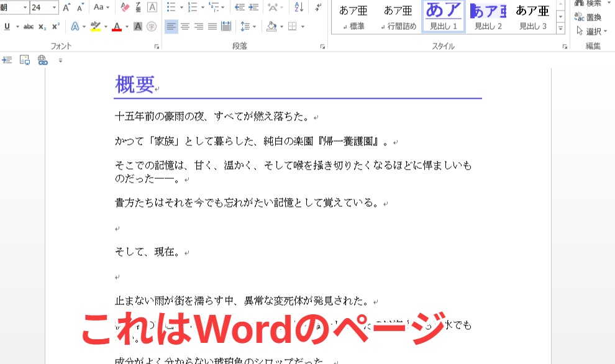Apply text effects with the glowing A icon

tap(75, 27)
